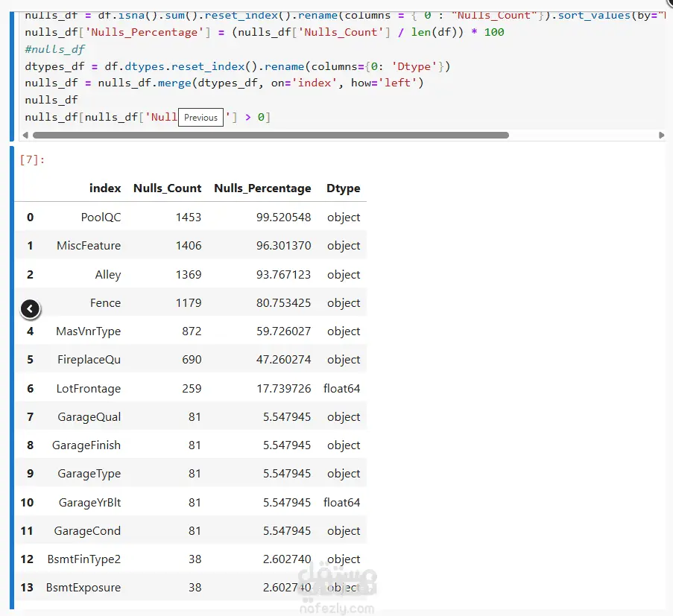Viewport: 673px width, 616px height.
Task: Click the commented code line '#nulls_df'
Action: 55,49
